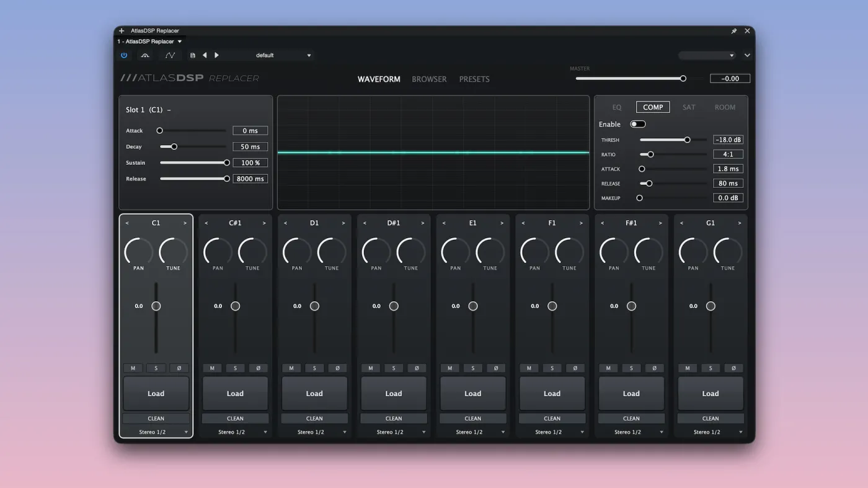Click the Load button on the C#1 slot
Image resolution: width=868 pixels, height=488 pixels.
[x=235, y=394]
